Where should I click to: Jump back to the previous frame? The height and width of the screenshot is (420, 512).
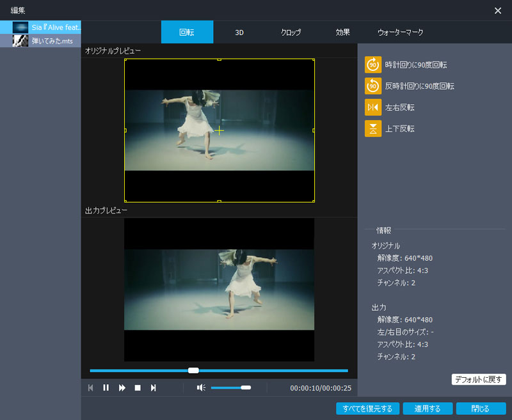[90, 387]
